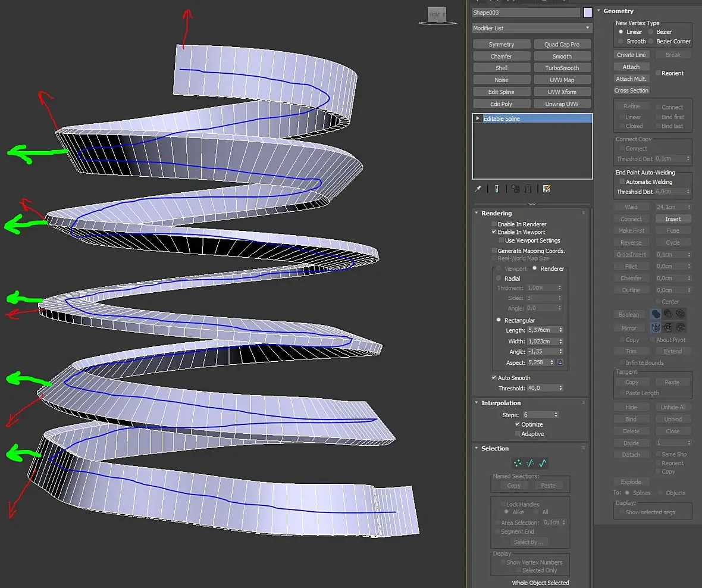Image resolution: width=702 pixels, height=588 pixels.
Task: Choose Boolean Union icon
Action: click(x=656, y=314)
